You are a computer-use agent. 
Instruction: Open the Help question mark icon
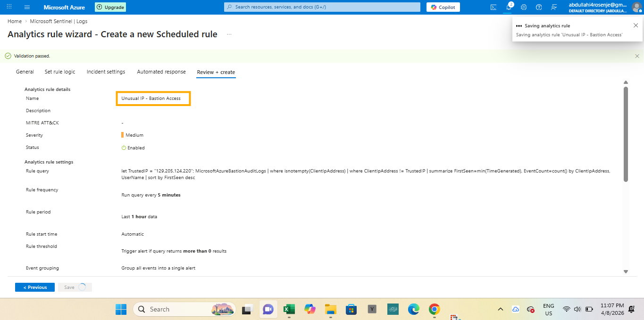539,7
